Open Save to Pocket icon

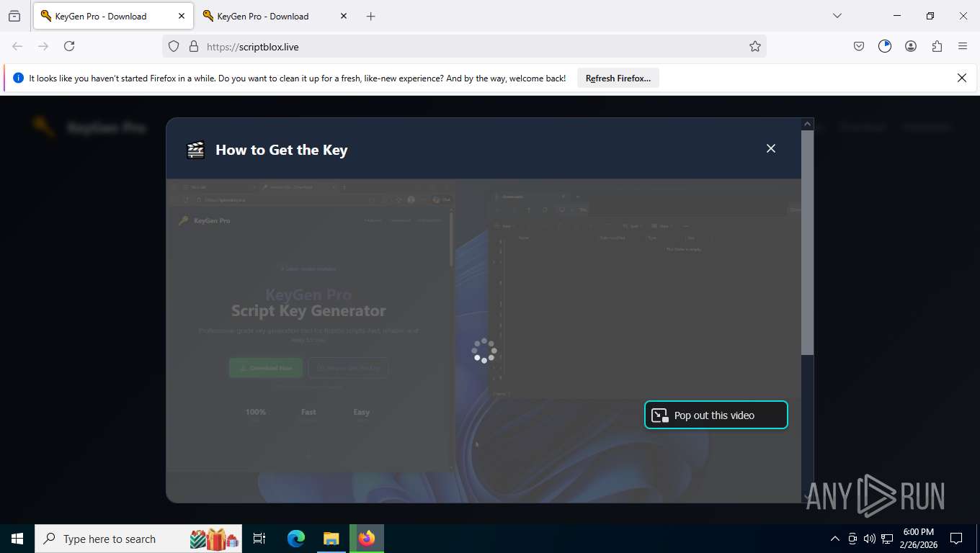click(859, 46)
